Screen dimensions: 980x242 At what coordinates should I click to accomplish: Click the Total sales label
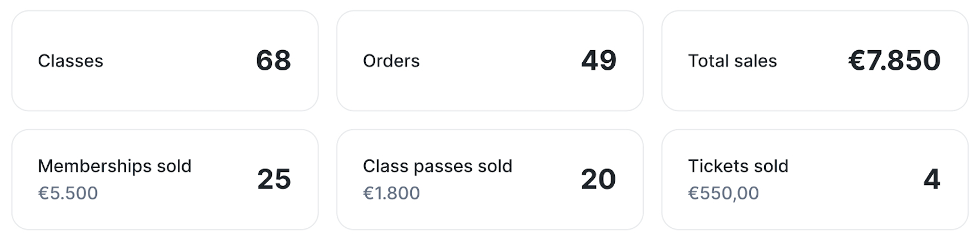732,61
